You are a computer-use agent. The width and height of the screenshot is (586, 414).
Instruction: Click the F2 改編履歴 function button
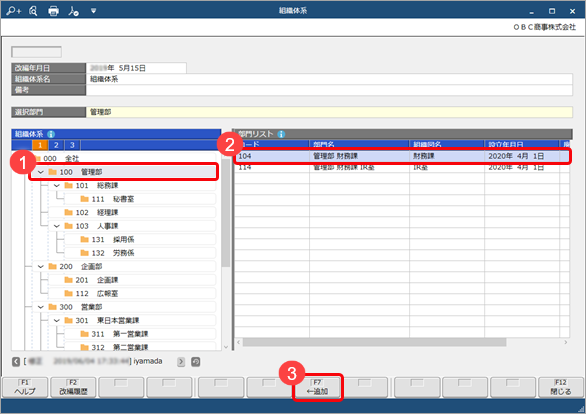click(x=73, y=387)
